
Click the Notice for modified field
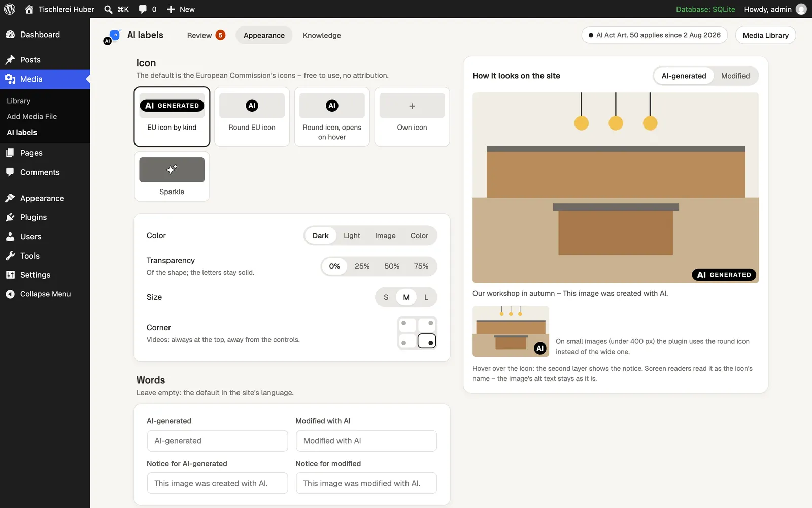[366, 483]
